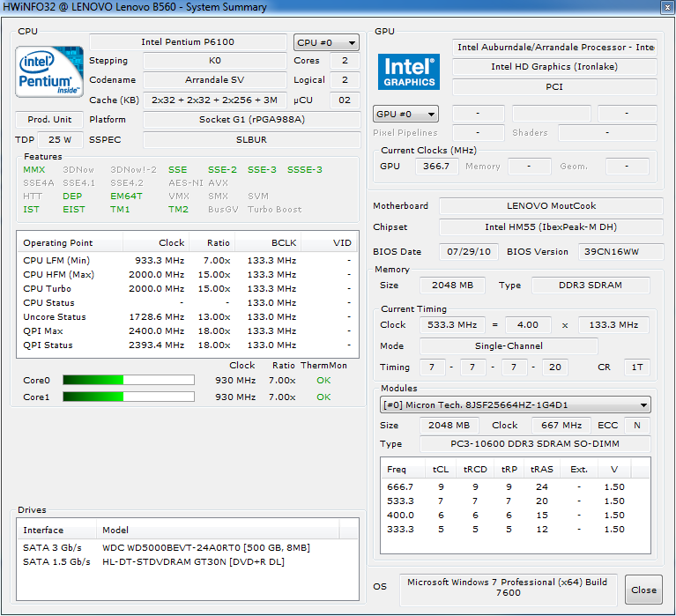
Task: Click the Core0 usage progress bar
Action: click(x=129, y=380)
